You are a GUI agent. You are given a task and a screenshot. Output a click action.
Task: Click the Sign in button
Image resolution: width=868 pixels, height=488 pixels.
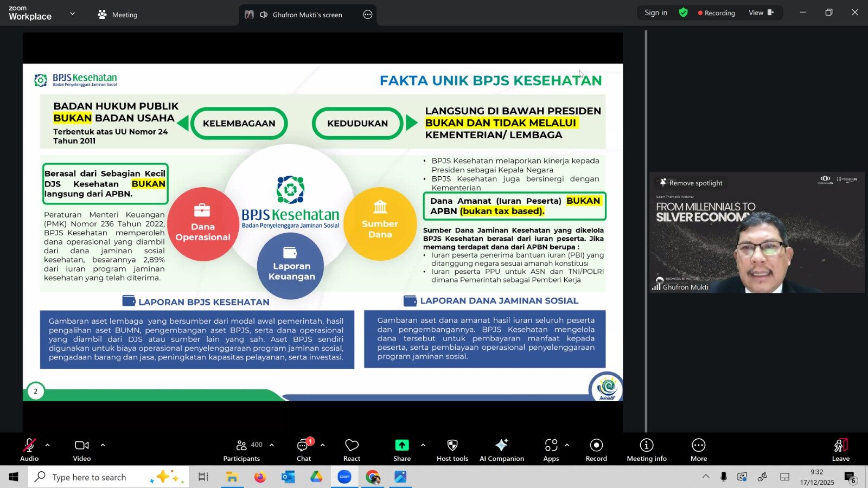click(656, 12)
